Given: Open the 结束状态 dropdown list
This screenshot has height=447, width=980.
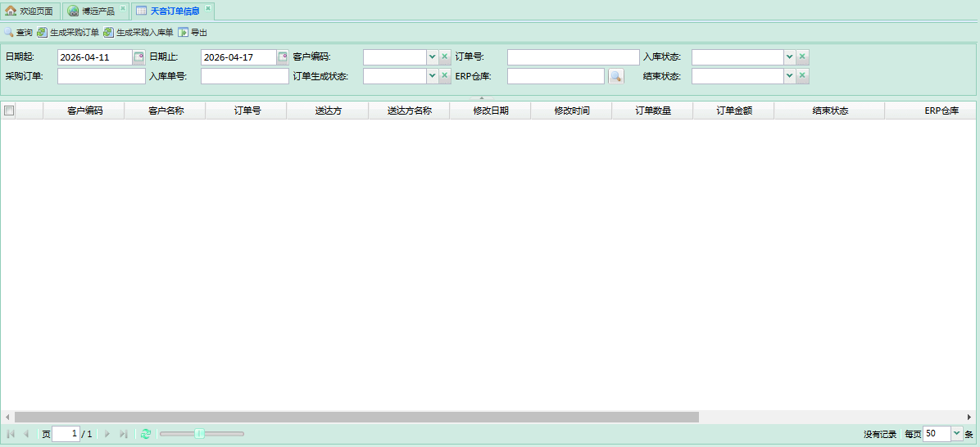Looking at the screenshot, I should click(x=790, y=76).
